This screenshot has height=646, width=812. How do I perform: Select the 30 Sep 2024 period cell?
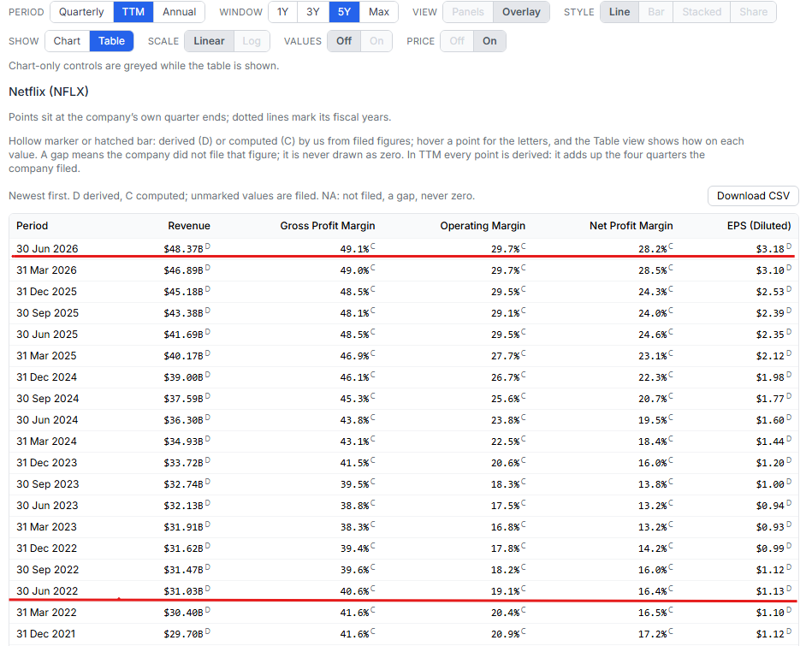[x=48, y=399]
